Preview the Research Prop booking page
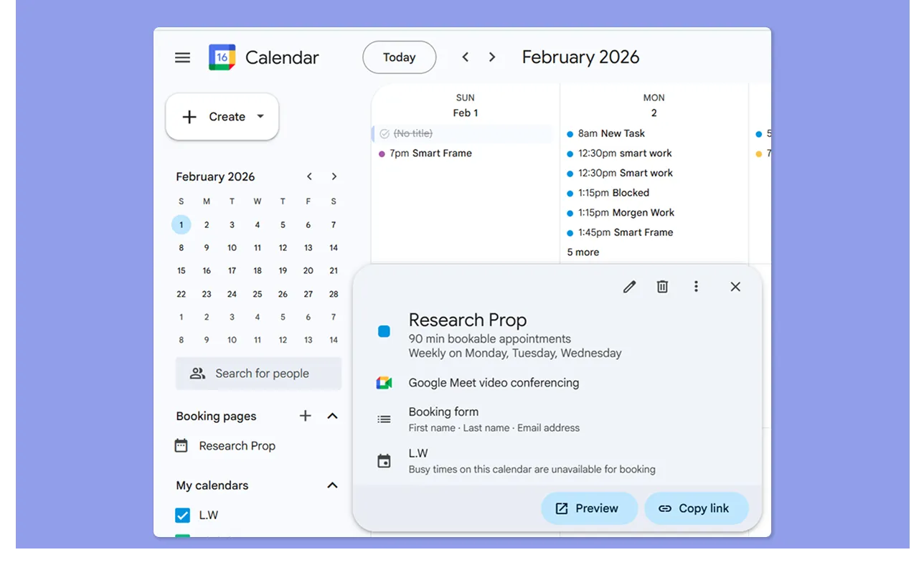Image resolution: width=924 pixels, height=565 pixels. coord(589,508)
